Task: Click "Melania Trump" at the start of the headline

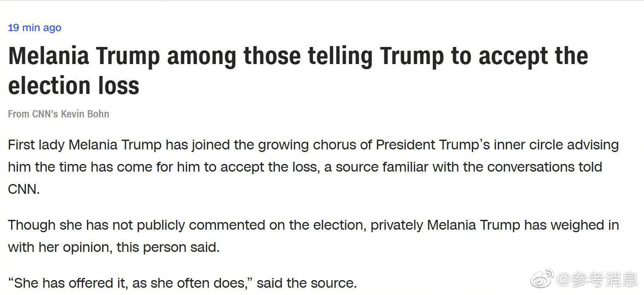Action: coord(84,56)
